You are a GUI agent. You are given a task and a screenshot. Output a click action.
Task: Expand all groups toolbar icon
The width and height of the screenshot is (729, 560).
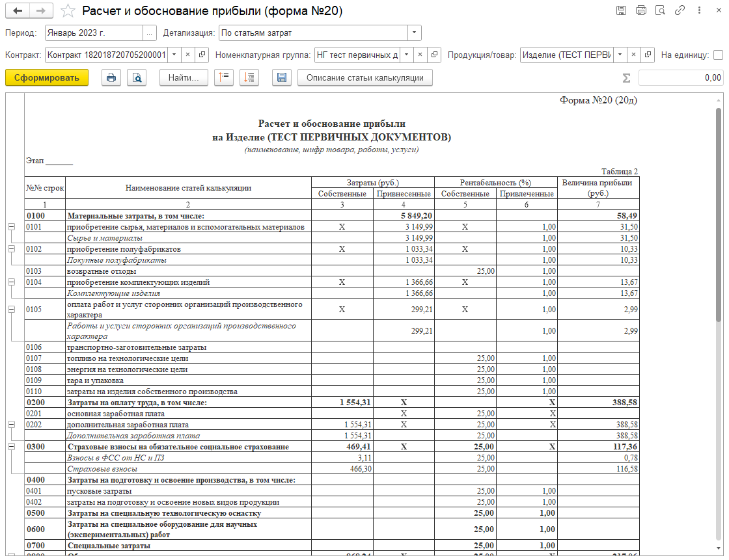coord(249,77)
